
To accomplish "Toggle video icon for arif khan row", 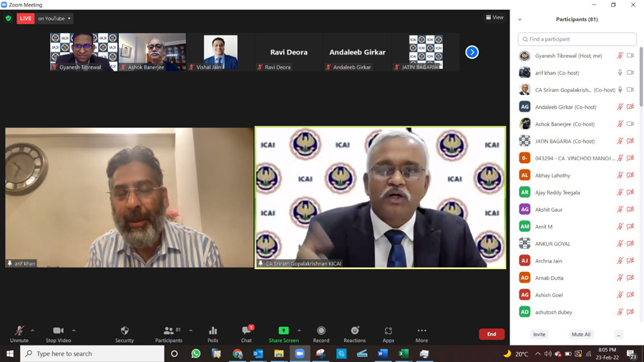I will pos(630,73).
